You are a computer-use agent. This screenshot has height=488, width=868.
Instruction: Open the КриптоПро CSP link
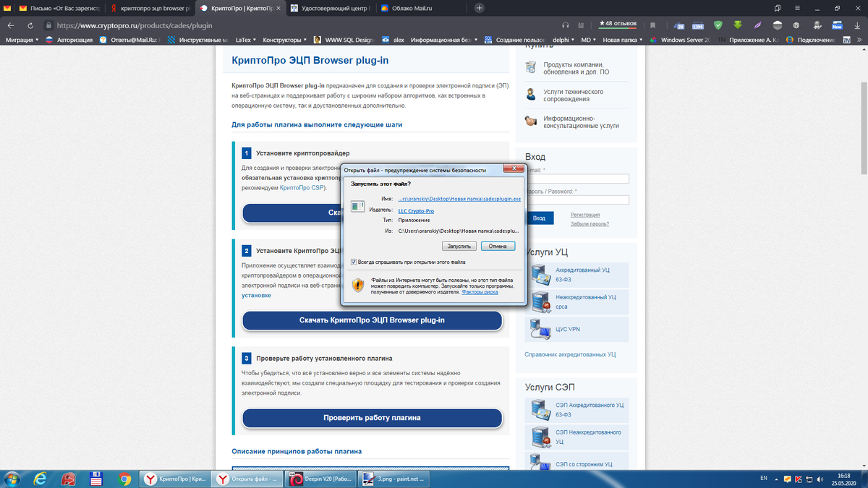[x=302, y=187]
